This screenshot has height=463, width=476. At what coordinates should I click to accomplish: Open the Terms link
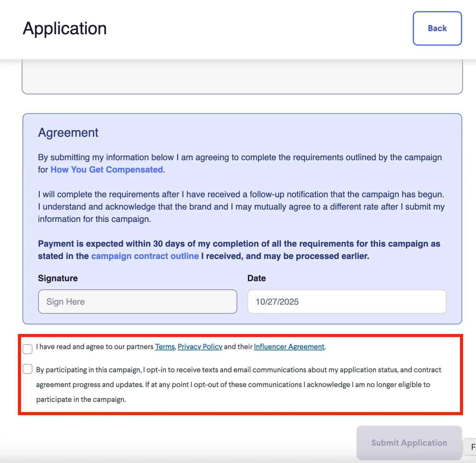(164, 347)
